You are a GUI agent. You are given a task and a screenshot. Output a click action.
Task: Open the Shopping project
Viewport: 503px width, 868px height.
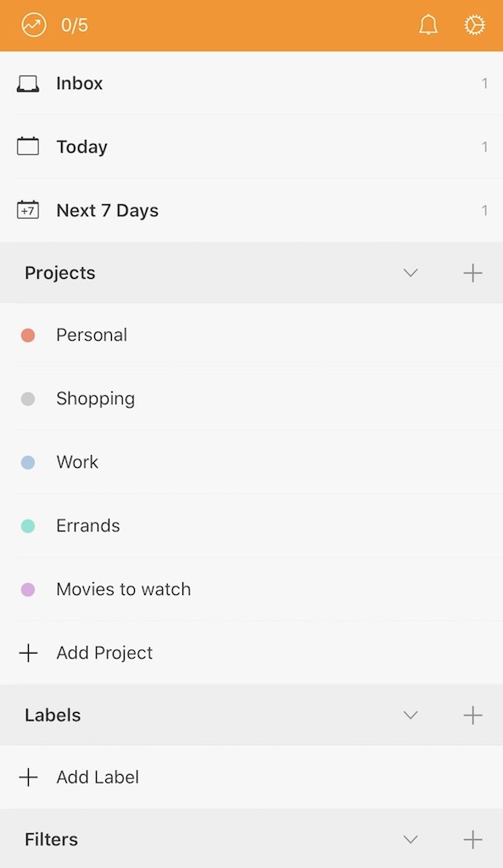click(95, 398)
